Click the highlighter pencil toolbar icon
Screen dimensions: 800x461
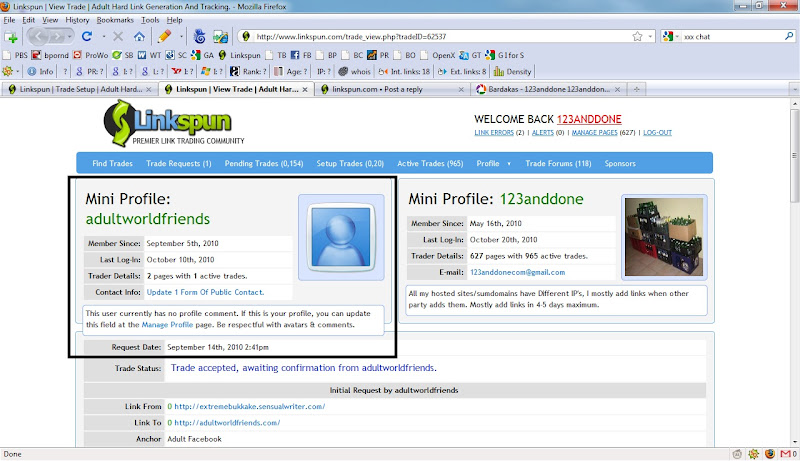164,36
